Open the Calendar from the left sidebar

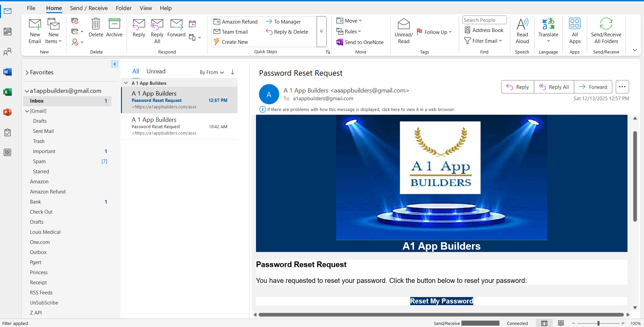point(7,31)
